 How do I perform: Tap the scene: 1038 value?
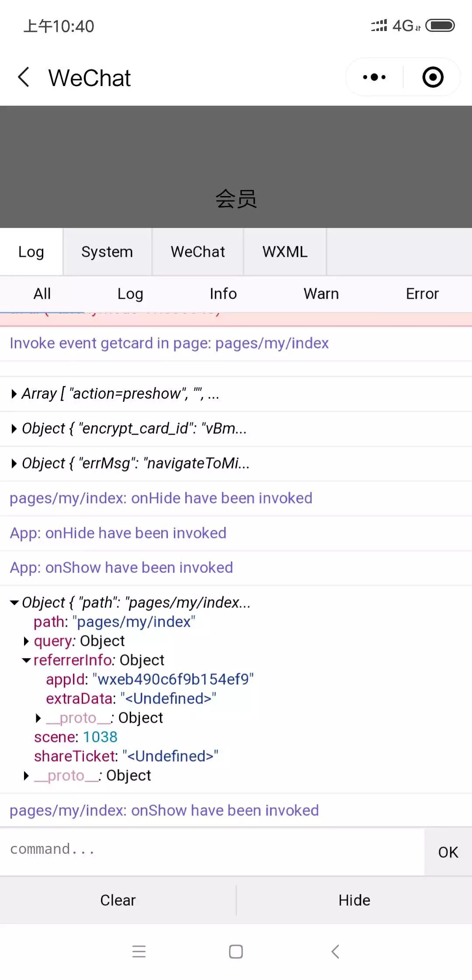[100, 737]
